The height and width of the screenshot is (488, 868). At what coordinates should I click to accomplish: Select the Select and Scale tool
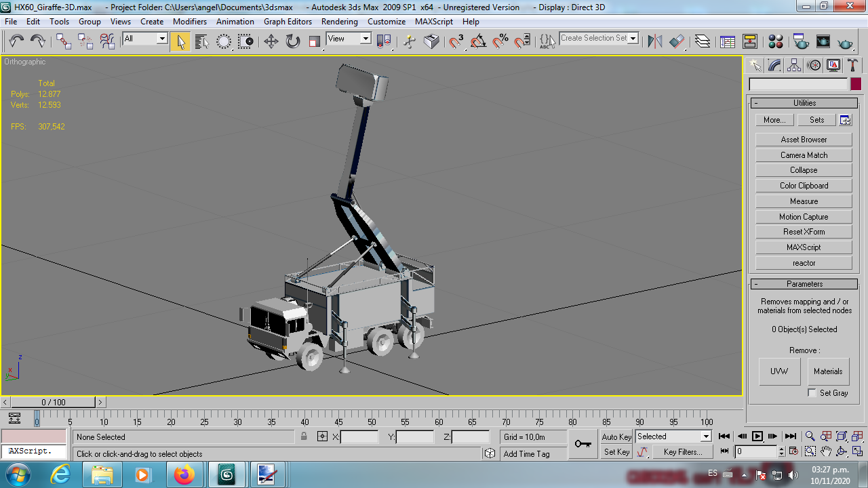314,41
